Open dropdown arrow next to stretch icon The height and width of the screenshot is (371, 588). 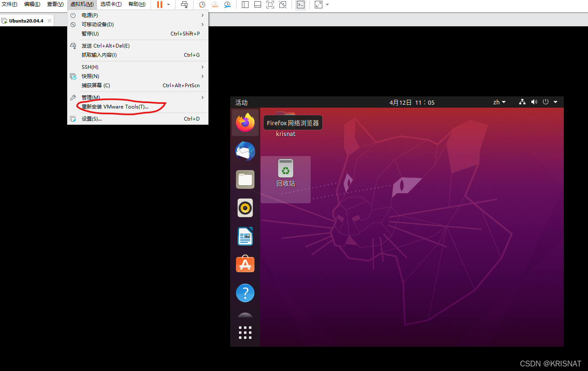[327, 5]
